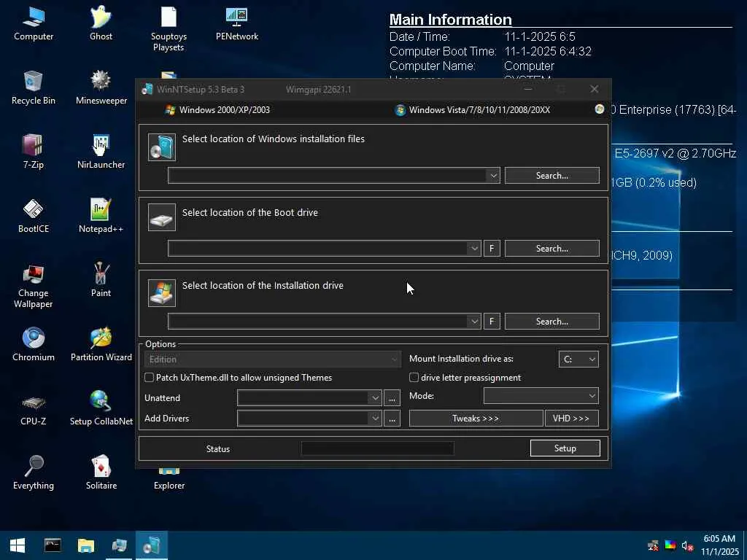Open the Mode dropdown
This screenshot has height=560, width=747.
pos(541,396)
